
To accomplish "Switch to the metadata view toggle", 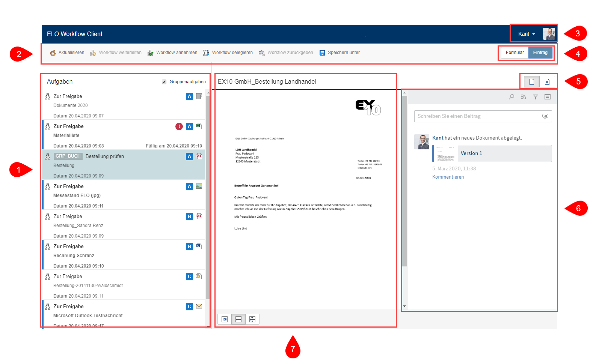I will (547, 82).
